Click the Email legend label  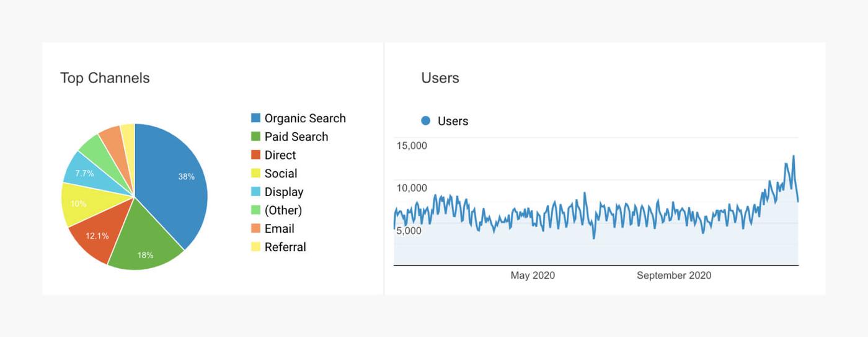pyautogui.click(x=279, y=228)
